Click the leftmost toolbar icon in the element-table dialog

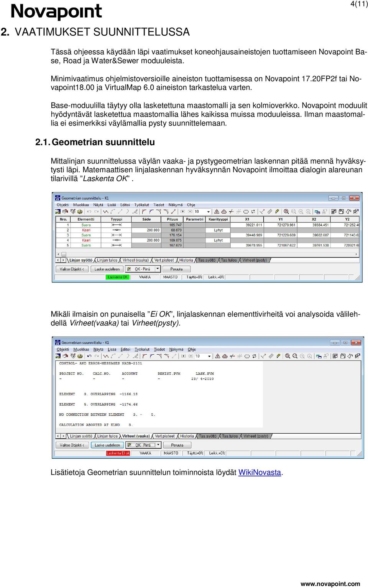point(58,211)
